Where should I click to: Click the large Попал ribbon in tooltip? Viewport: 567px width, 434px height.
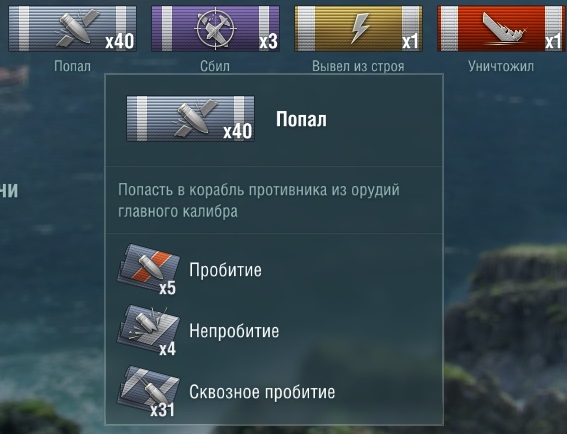coord(190,119)
